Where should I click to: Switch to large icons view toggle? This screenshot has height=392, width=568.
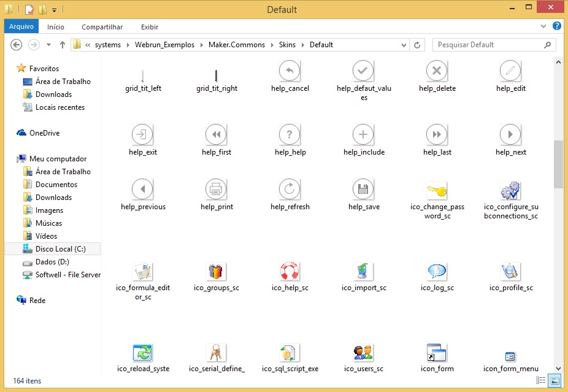click(x=555, y=381)
